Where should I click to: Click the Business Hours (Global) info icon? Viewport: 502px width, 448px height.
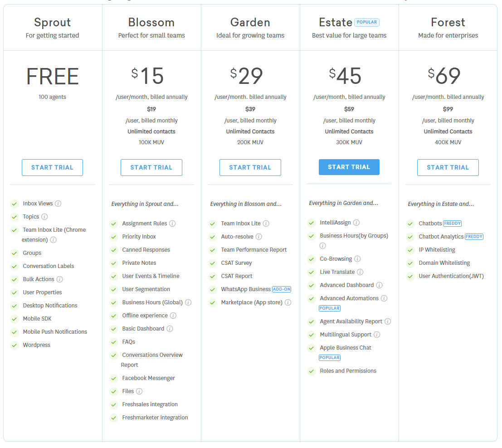[x=188, y=302]
